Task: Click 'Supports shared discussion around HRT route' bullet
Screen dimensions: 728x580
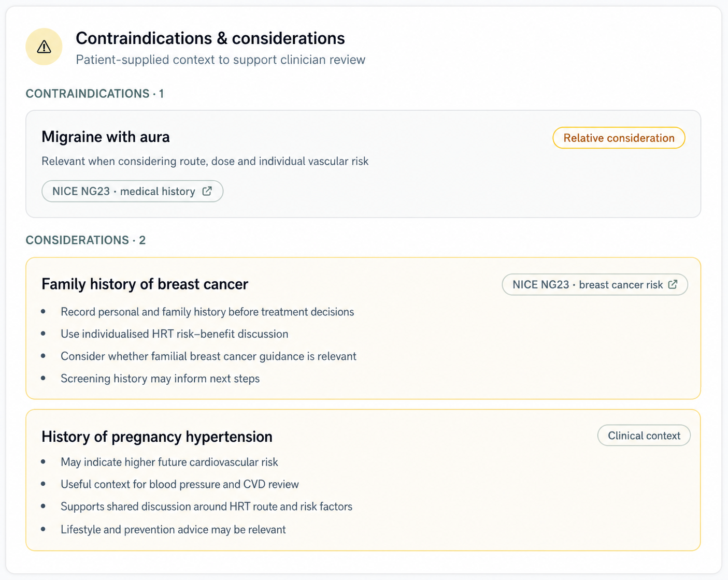Action: point(206,506)
